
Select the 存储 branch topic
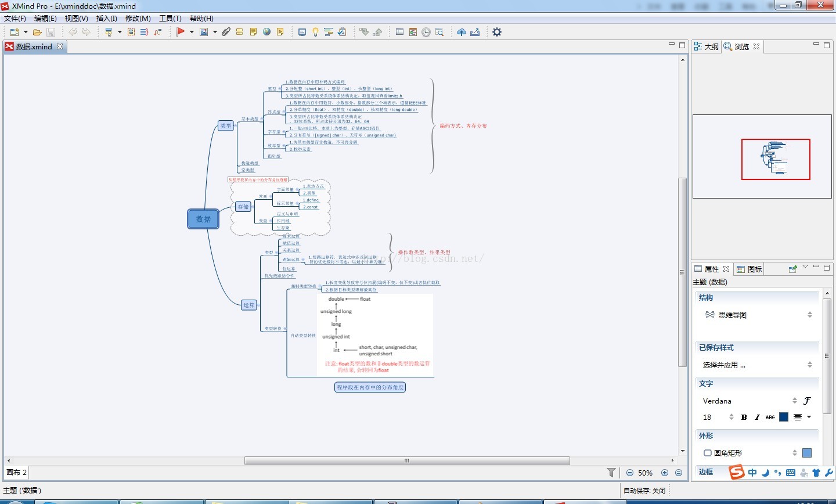[x=243, y=206]
